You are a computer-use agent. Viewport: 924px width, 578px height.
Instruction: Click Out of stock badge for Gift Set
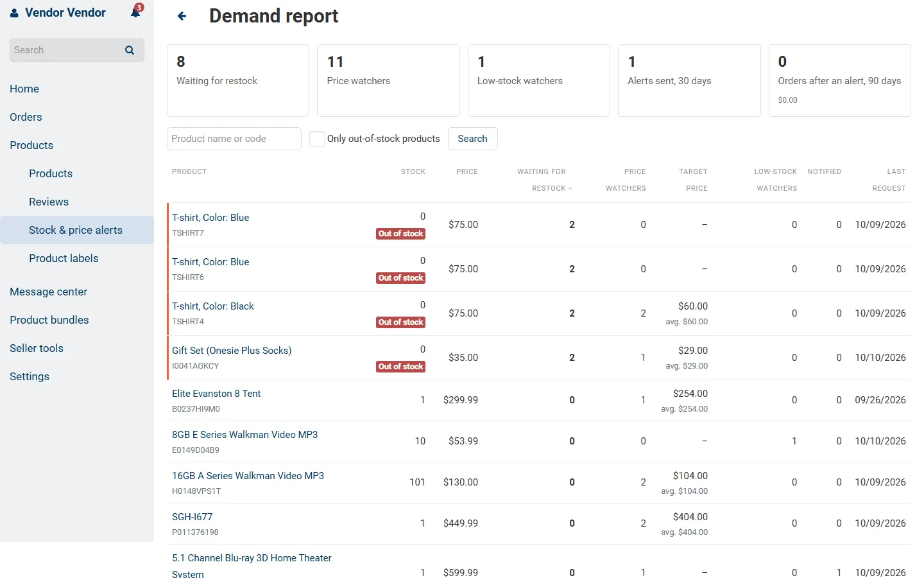tap(401, 367)
